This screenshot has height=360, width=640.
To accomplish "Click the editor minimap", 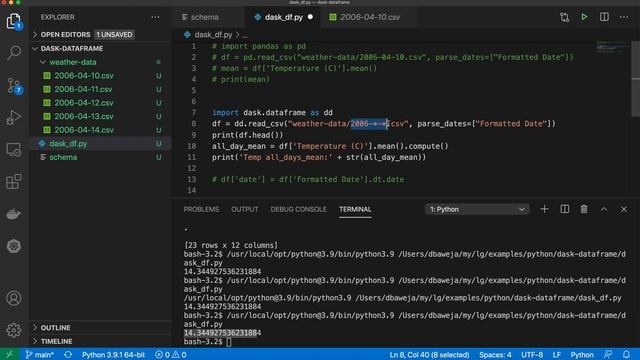I will [x=612, y=48].
